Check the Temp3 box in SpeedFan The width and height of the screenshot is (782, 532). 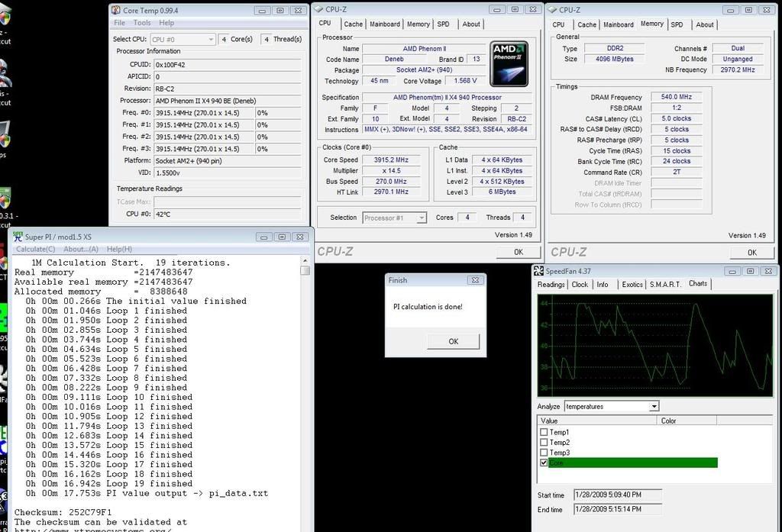click(544, 453)
